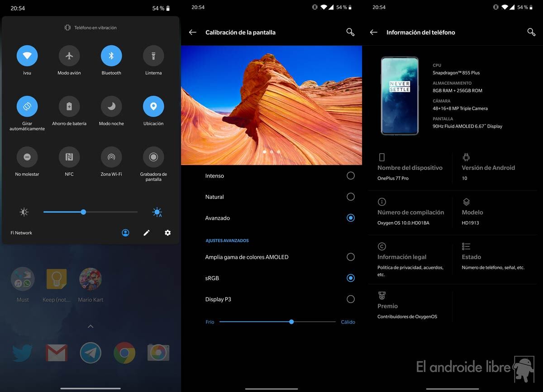Launch Chrome browser from dock
The width and height of the screenshot is (543, 392).
124,353
